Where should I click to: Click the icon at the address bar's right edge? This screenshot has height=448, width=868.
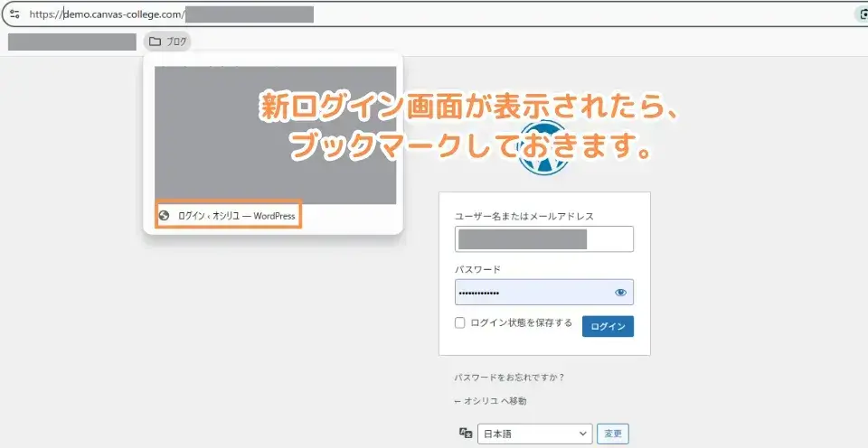click(x=863, y=14)
